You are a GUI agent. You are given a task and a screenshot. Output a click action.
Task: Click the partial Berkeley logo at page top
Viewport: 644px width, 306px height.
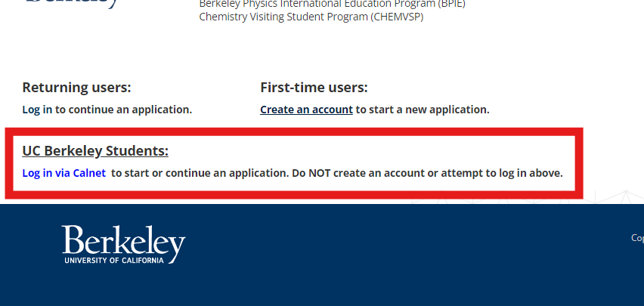tap(73, 3)
